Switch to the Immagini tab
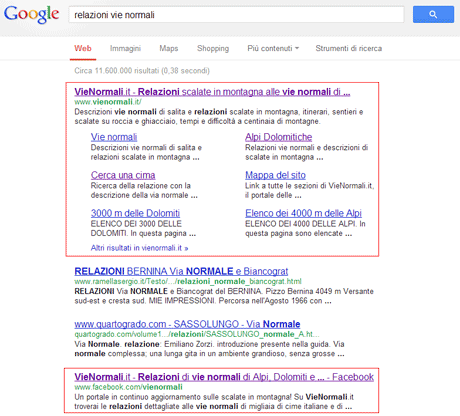This screenshot has height=416, width=460. pyautogui.click(x=125, y=48)
